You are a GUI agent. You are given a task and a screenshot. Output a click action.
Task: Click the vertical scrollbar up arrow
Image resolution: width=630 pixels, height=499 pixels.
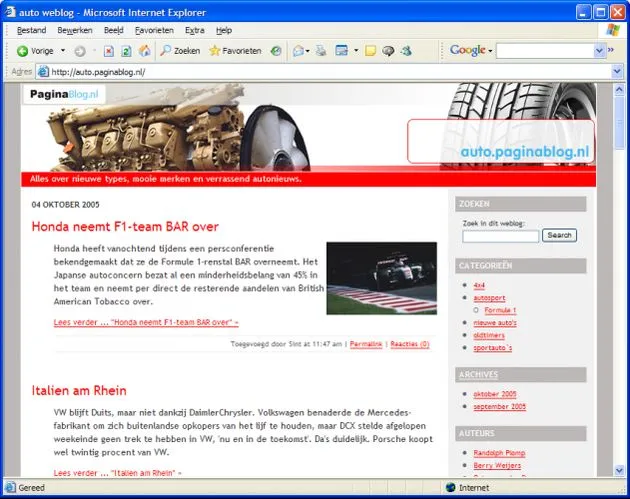tap(619, 89)
